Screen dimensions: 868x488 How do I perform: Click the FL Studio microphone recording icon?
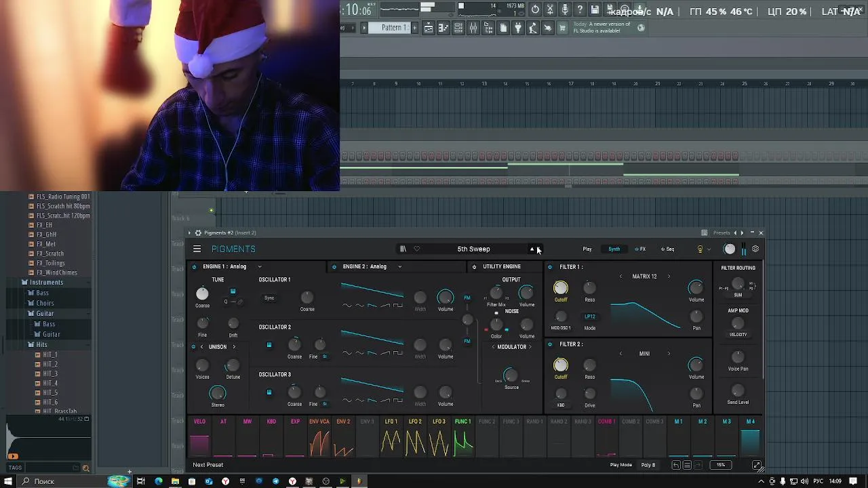point(565,9)
